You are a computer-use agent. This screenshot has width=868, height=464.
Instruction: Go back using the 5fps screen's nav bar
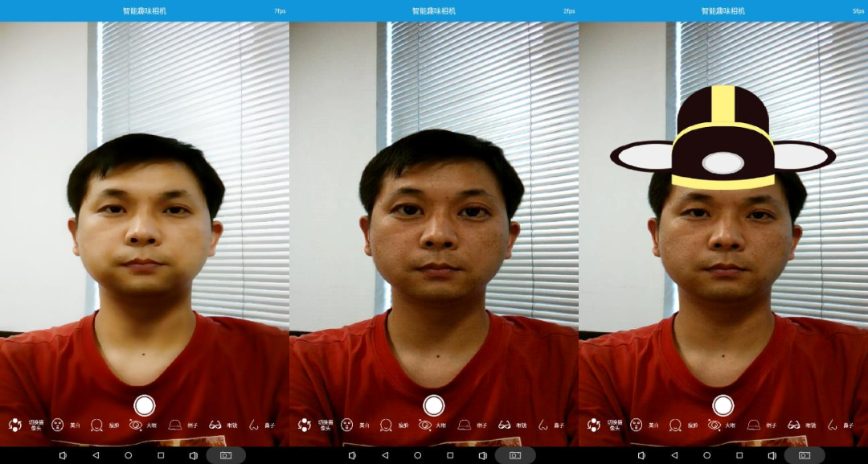click(674, 455)
